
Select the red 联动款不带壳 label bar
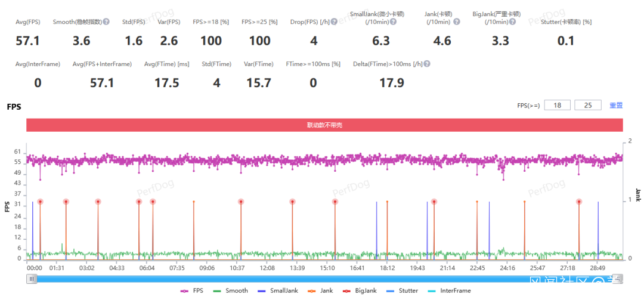(324, 125)
